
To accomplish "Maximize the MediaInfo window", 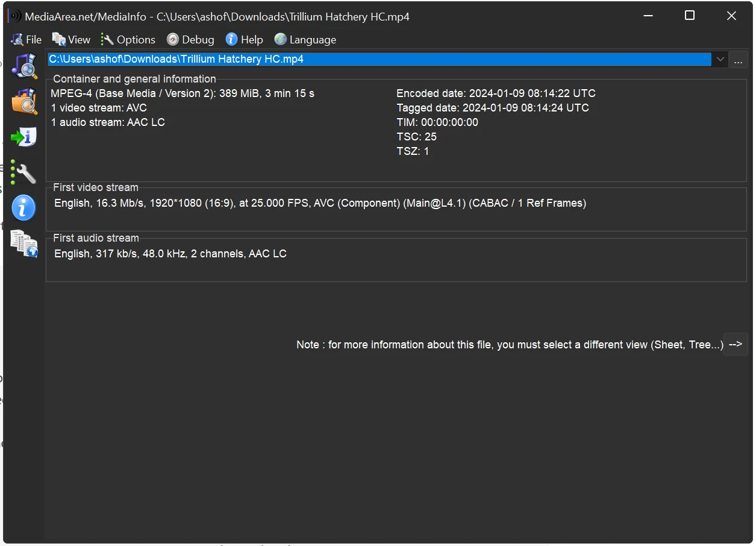I will tap(690, 16).
